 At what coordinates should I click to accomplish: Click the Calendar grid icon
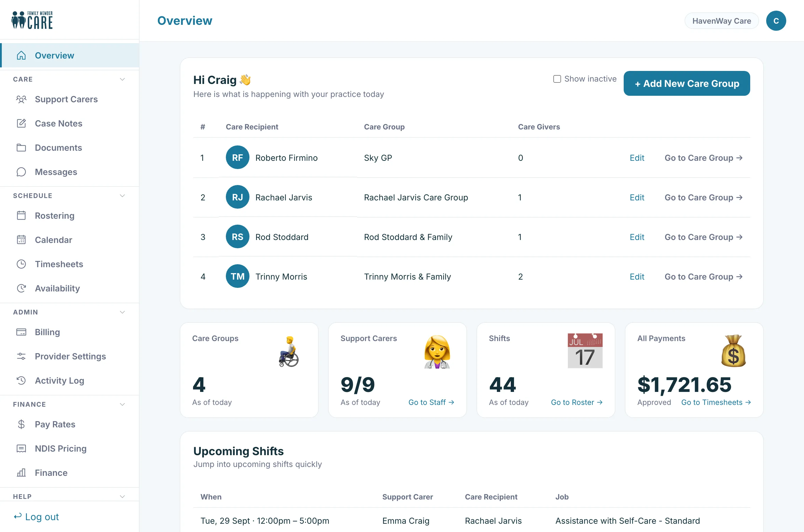[21, 240]
